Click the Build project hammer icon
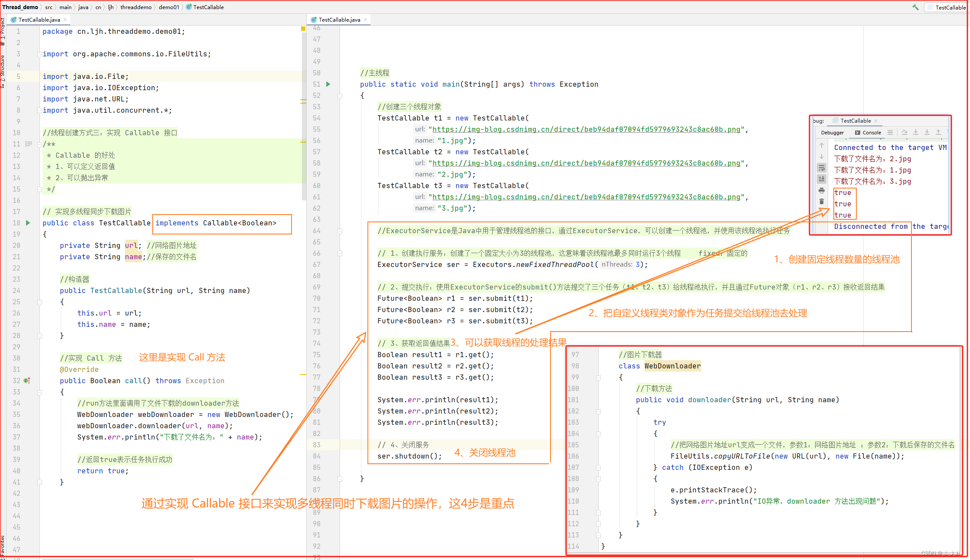The width and height of the screenshot is (970, 560). 915,7
